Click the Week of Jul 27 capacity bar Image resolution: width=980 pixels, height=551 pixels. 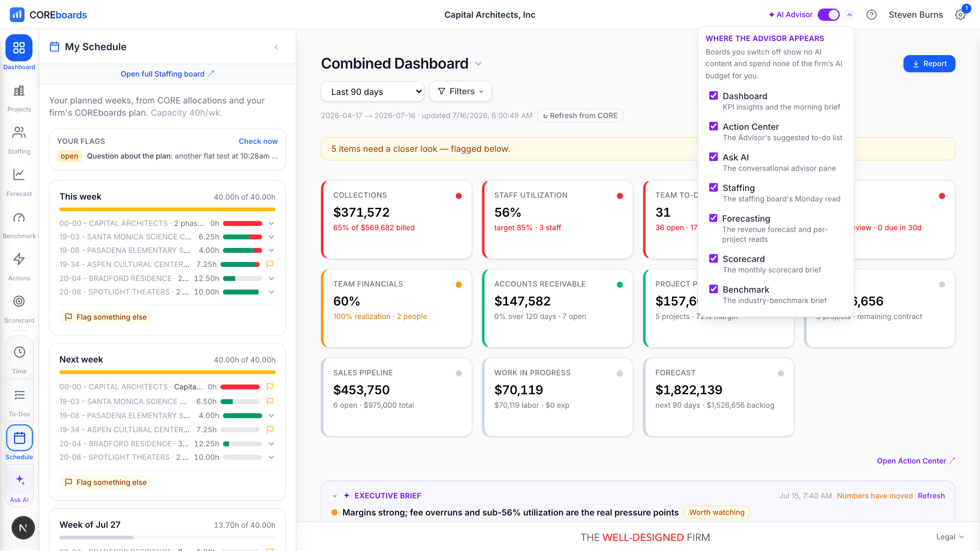(x=168, y=538)
